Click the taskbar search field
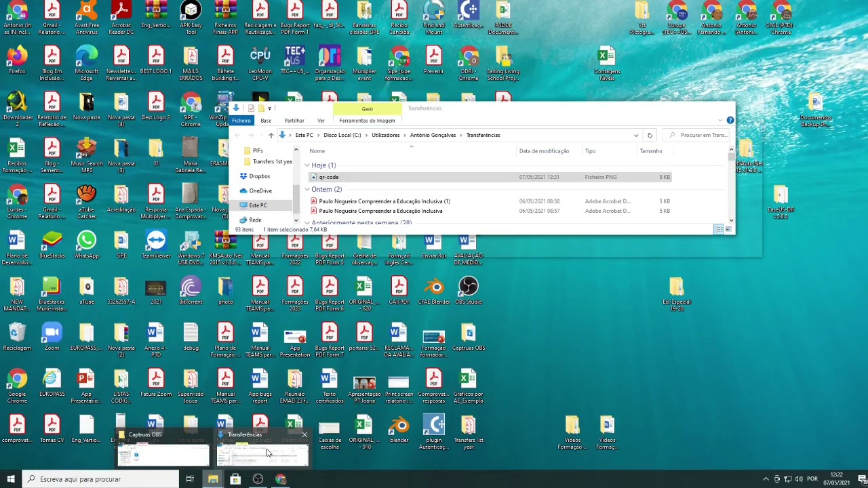Viewport: 868px width, 488px height. coord(100,479)
